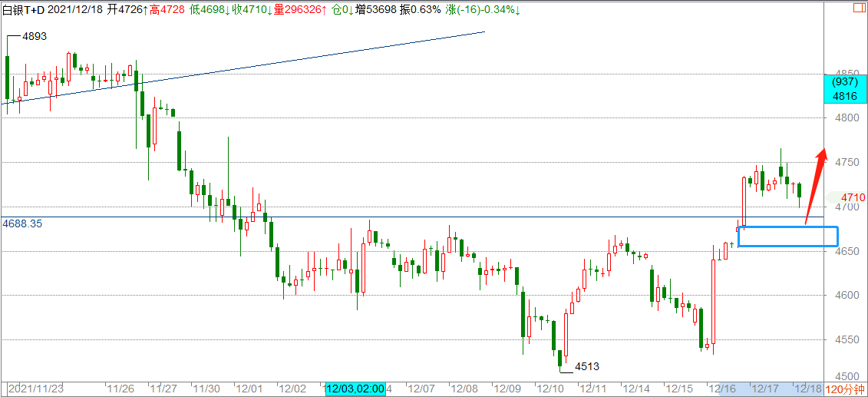The width and height of the screenshot is (868, 397).
Task: Click the 4650 price axis label
Action: click(x=847, y=251)
